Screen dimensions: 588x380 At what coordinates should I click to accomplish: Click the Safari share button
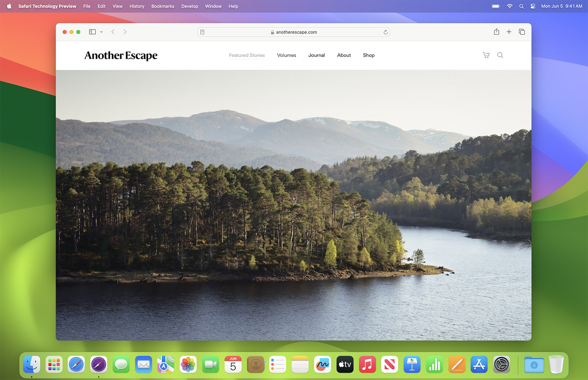pos(496,32)
